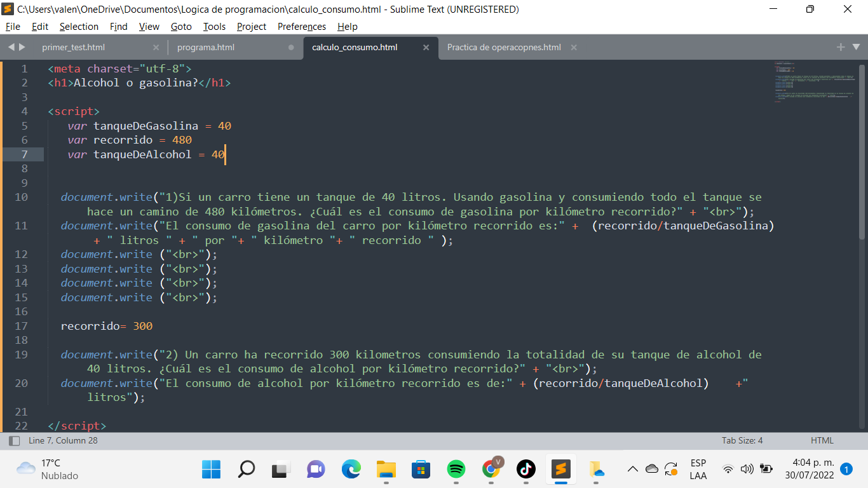Viewport: 868px width, 488px height.
Task: Click (recorrido/tanqueDeGasolina) expression on line 11
Action: click(683, 226)
